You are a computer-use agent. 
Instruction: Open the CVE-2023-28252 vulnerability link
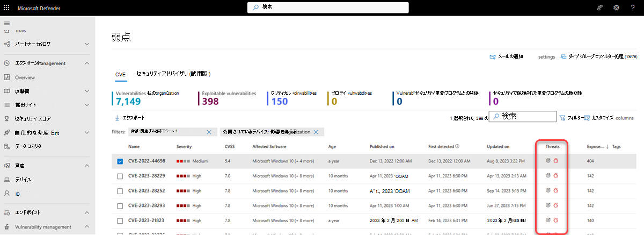coord(146,190)
